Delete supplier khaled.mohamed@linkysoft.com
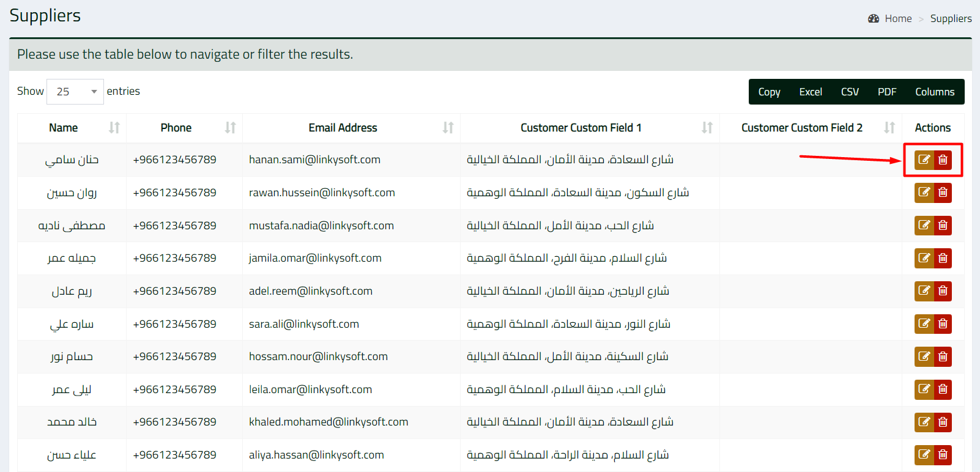 coord(943,422)
